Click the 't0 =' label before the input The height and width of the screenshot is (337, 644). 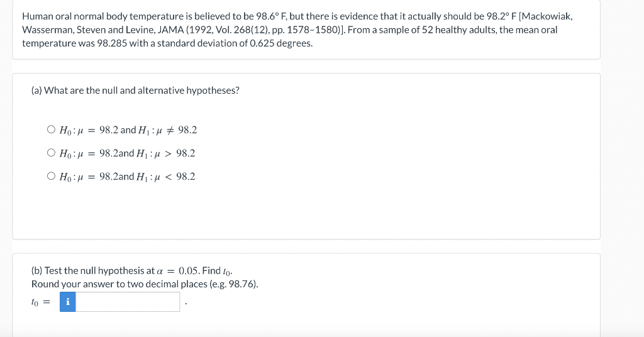pos(41,302)
